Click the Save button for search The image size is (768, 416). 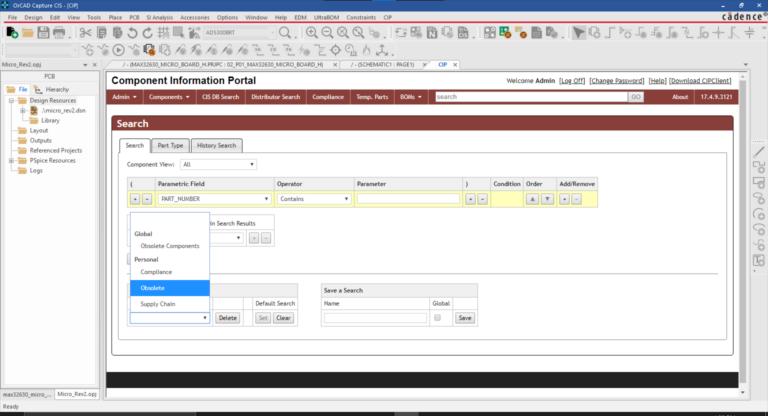pos(465,318)
